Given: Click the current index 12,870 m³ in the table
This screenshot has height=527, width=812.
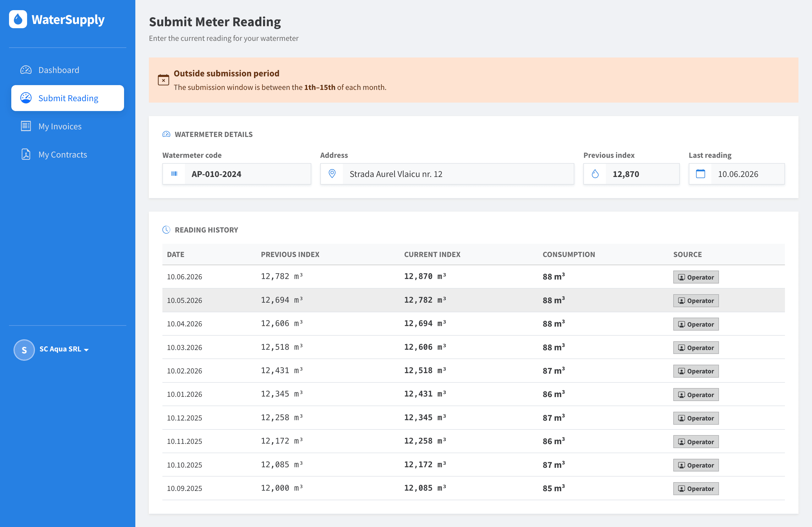Looking at the screenshot, I should click(425, 277).
